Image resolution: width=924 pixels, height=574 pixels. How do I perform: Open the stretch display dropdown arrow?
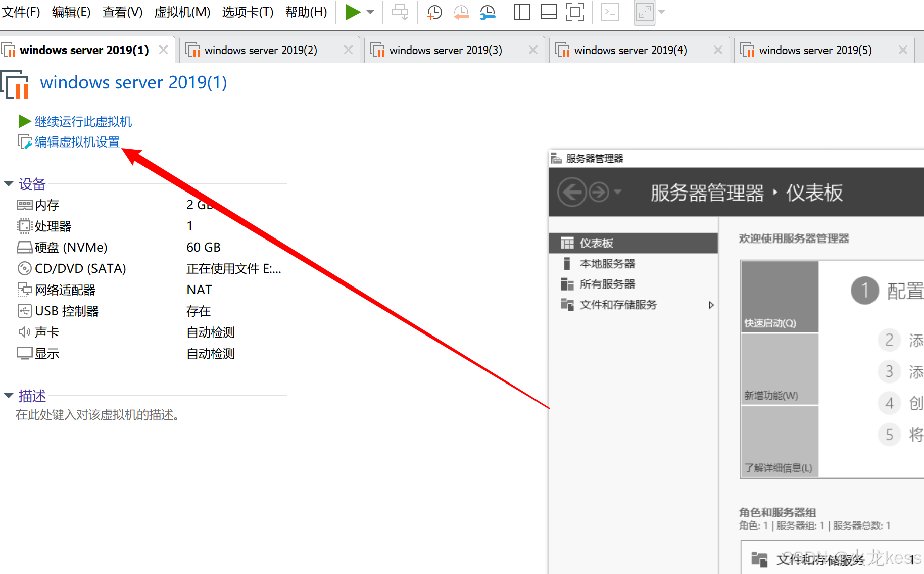(662, 12)
